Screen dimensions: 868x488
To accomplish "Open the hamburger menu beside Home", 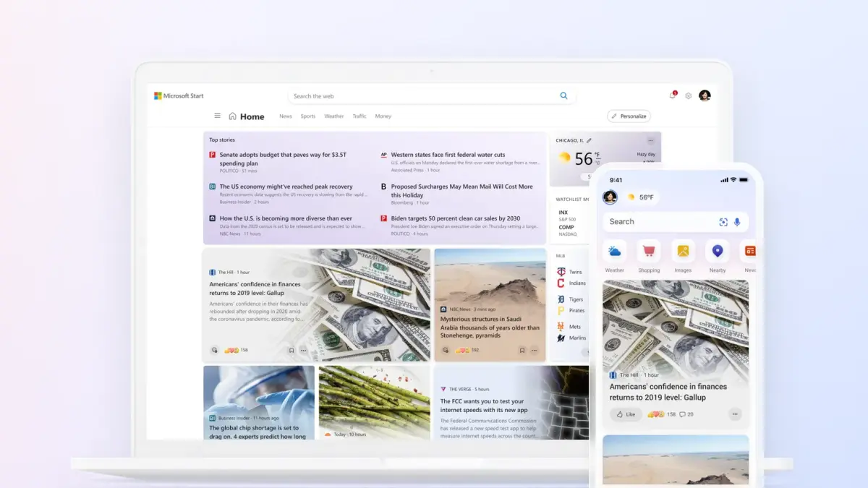I will [x=217, y=116].
